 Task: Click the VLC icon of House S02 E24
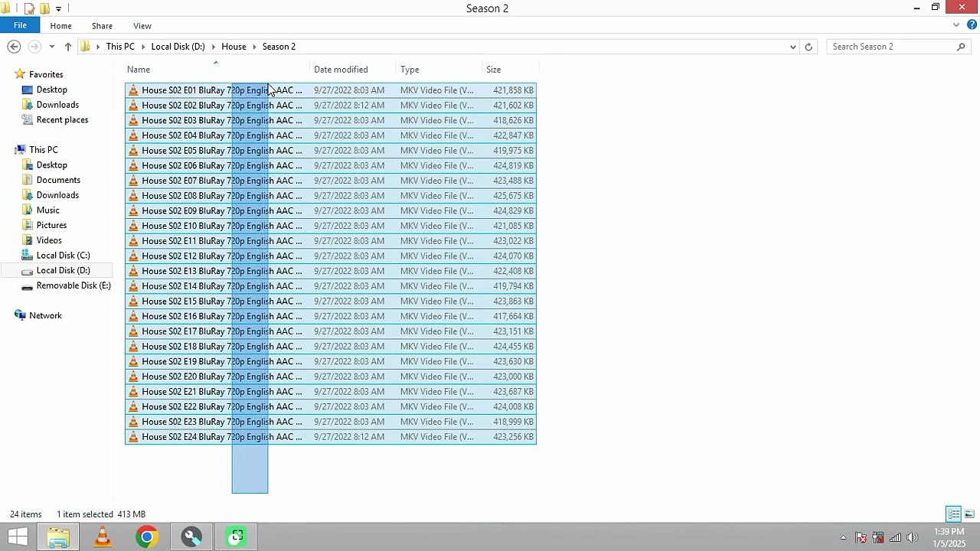[134, 437]
